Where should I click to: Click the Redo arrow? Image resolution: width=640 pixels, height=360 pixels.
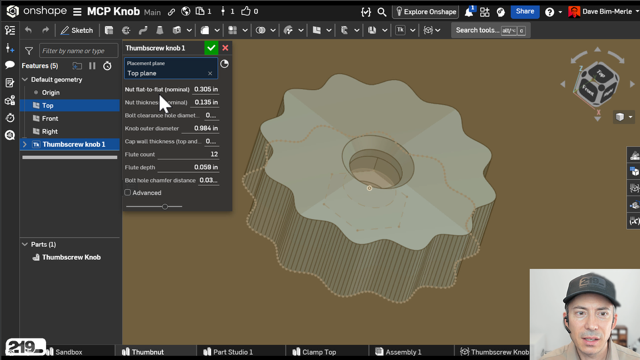point(45,30)
